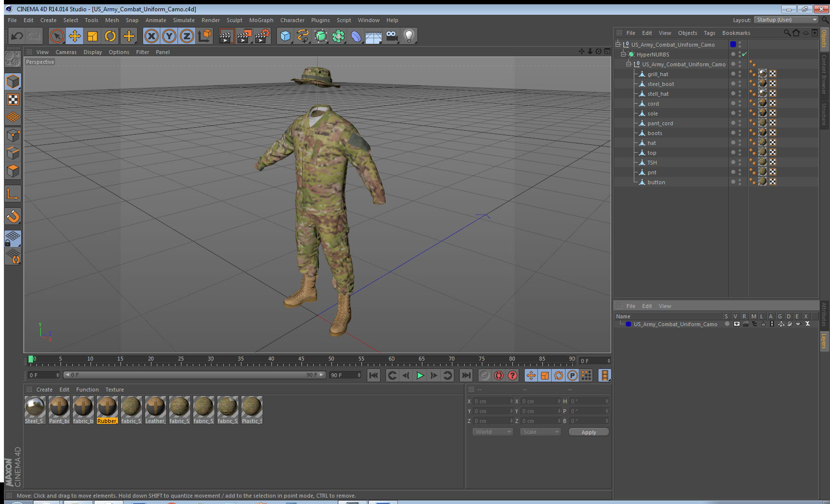Collapse the HyperNURBS tree node
Viewport: 830px width, 504px height.
pos(623,54)
